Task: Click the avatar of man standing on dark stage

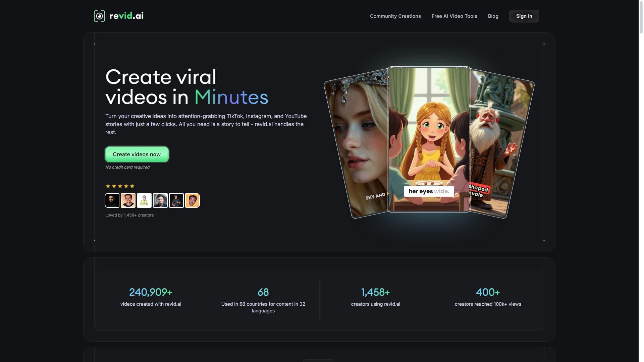Action: point(176,200)
